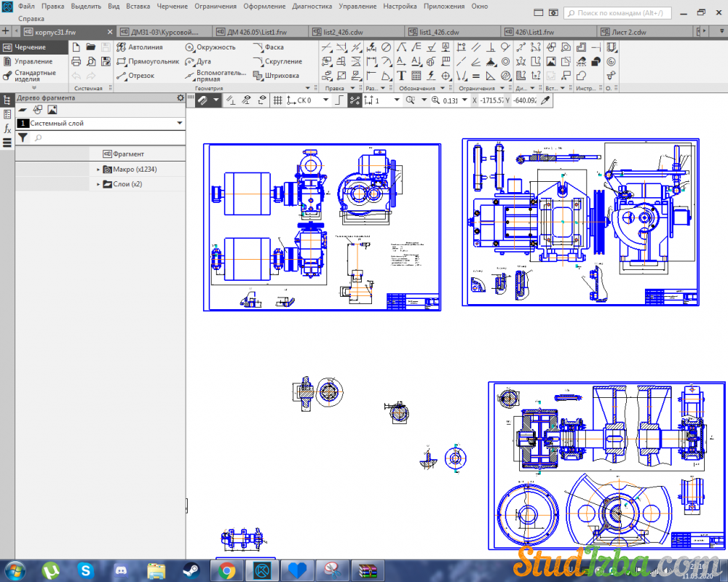728x582 pixels.
Task: Click the tree filter funnel icon
Action: 23,137
